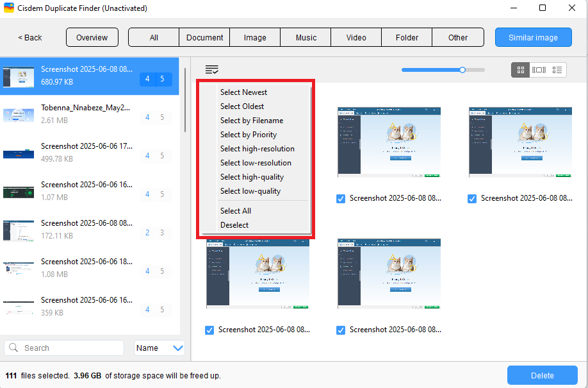Open the top-middle cat screenshot thumbnail
The height and width of the screenshot is (388, 588).
(389, 142)
